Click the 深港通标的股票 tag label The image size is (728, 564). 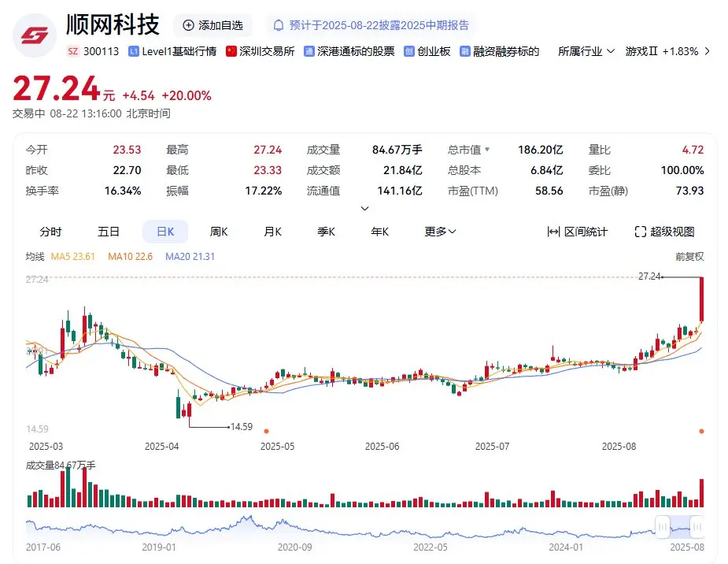point(356,51)
